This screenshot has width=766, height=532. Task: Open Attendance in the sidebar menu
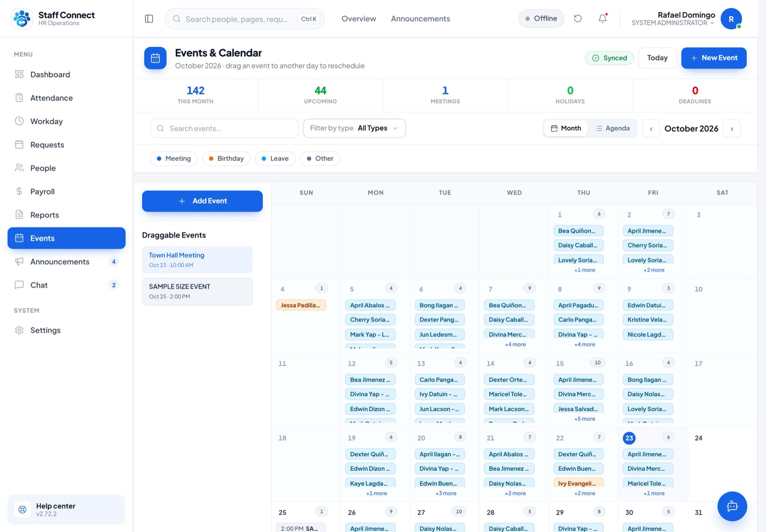[67, 98]
